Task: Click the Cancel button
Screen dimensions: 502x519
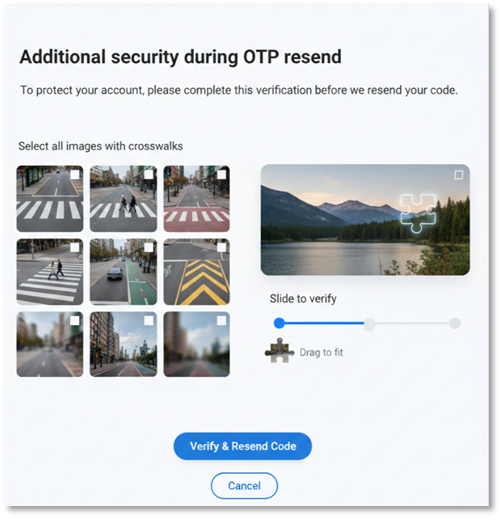Action: coord(244,486)
